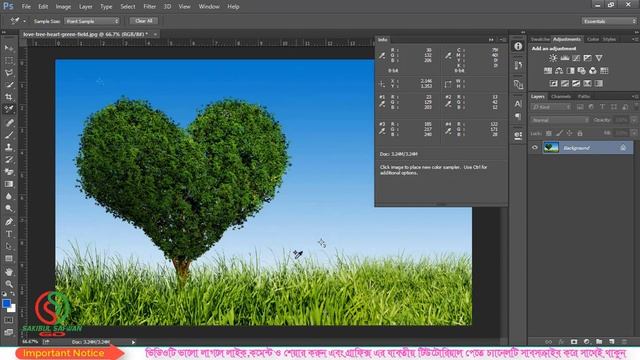Click the background color swatch
Screen dimensions: 640x360
(x=13, y=309)
